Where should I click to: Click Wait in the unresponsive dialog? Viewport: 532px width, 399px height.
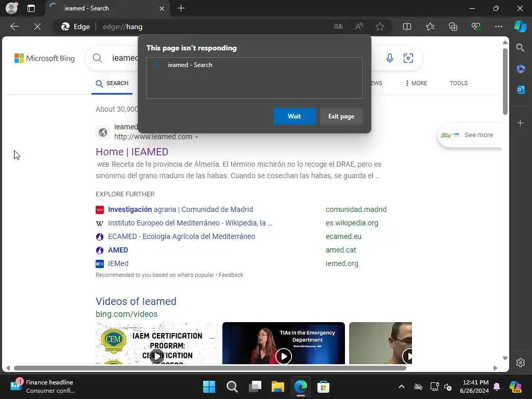click(x=294, y=116)
